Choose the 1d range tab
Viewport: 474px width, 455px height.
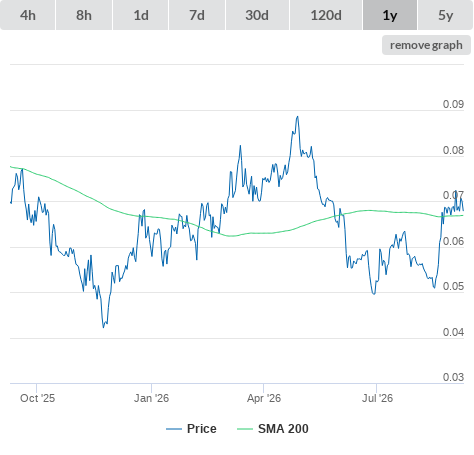point(141,15)
